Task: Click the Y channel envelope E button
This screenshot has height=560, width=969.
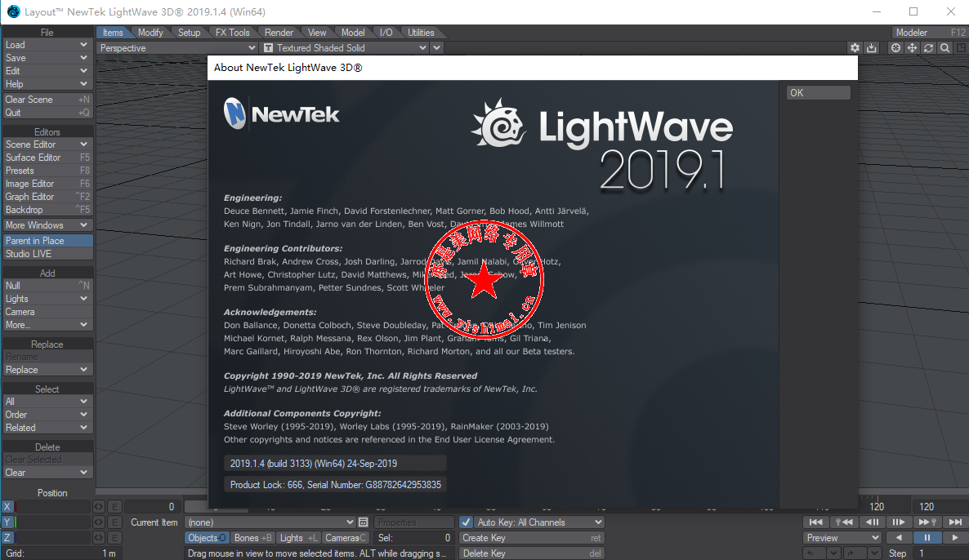Action: click(114, 522)
